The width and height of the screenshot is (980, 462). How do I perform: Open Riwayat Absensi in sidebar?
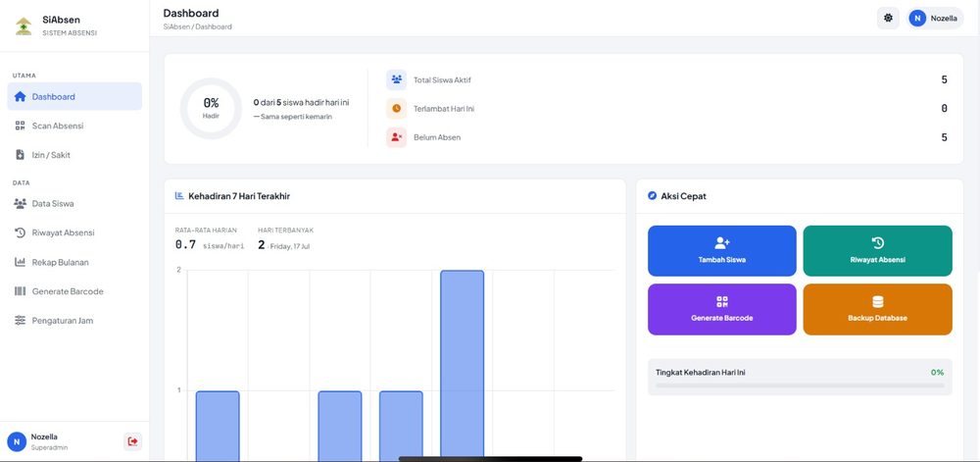tap(74, 232)
